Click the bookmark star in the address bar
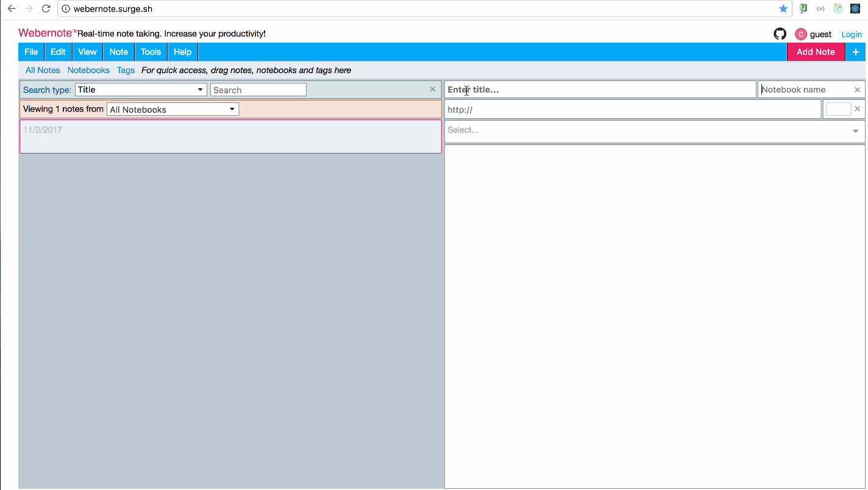The image size is (868, 490). [783, 9]
